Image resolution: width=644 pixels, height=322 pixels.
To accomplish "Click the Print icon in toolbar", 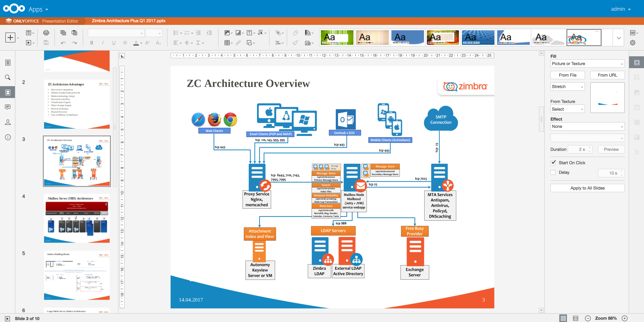I will click(x=46, y=33).
